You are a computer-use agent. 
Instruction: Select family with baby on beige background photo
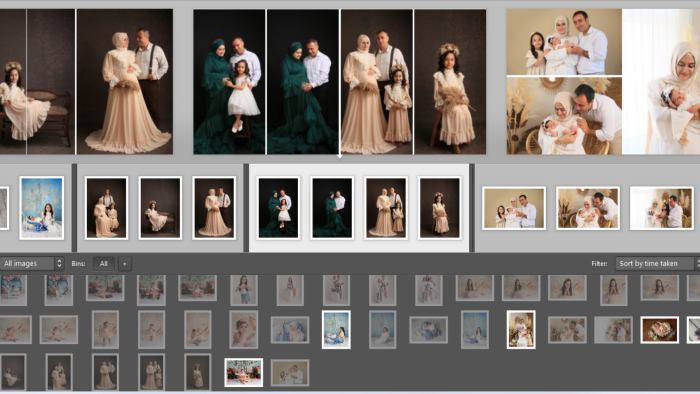click(x=564, y=42)
